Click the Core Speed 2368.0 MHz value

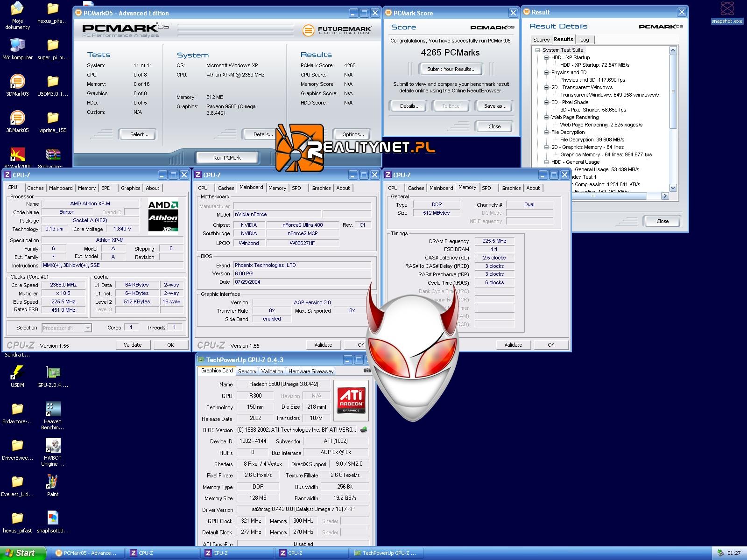click(x=64, y=285)
